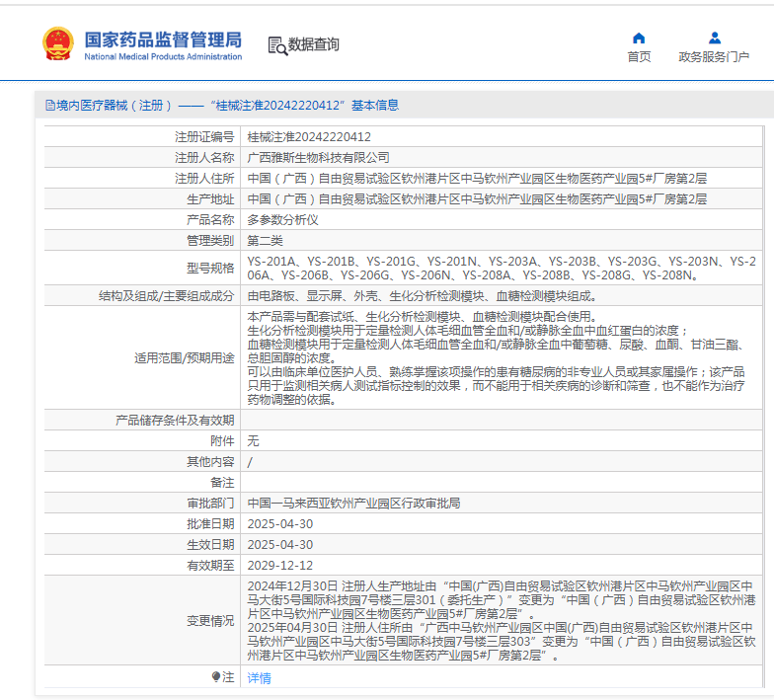The height and width of the screenshot is (700, 774).
Task: Click the 产品储存条件及有效期 label
Action: pos(175,421)
